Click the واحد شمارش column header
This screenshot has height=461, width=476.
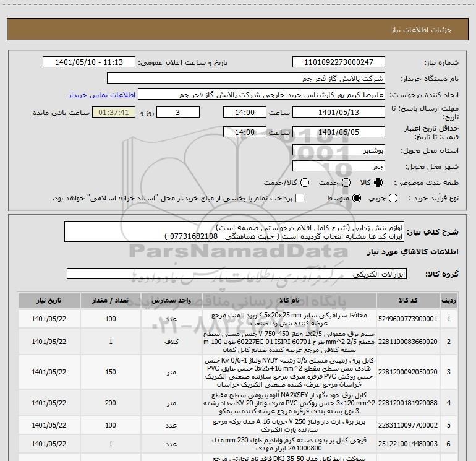pyautogui.click(x=171, y=301)
